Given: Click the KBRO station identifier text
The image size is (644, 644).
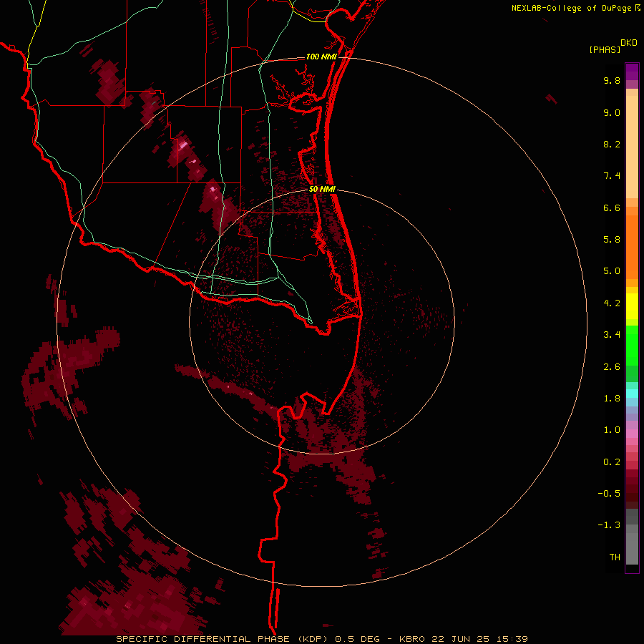Looking at the screenshot, I should tap(414, 639).
